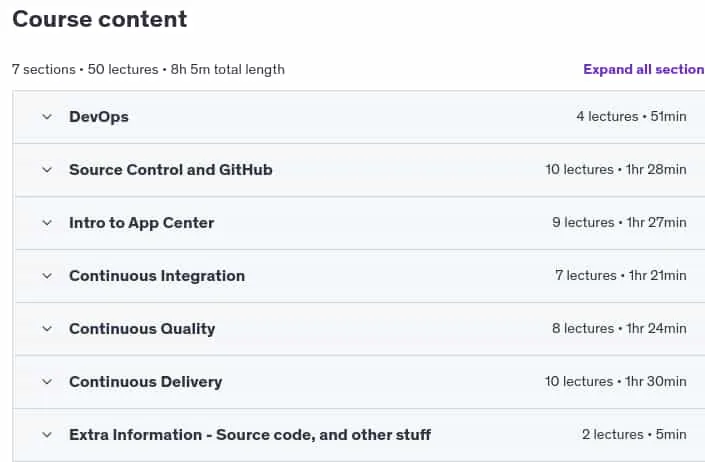Expand the DevOps section chevron

pos(47,117)
